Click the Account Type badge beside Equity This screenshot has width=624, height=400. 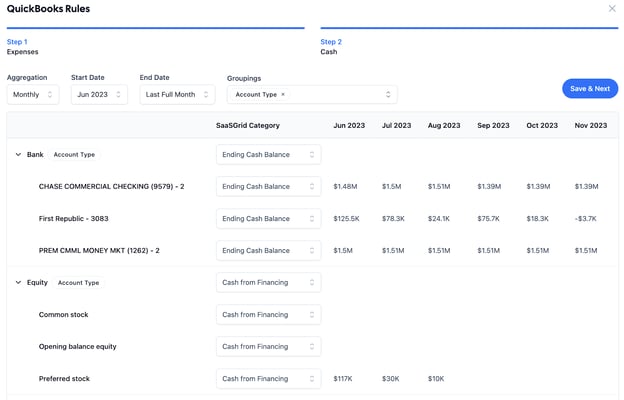tap(78, 282)
